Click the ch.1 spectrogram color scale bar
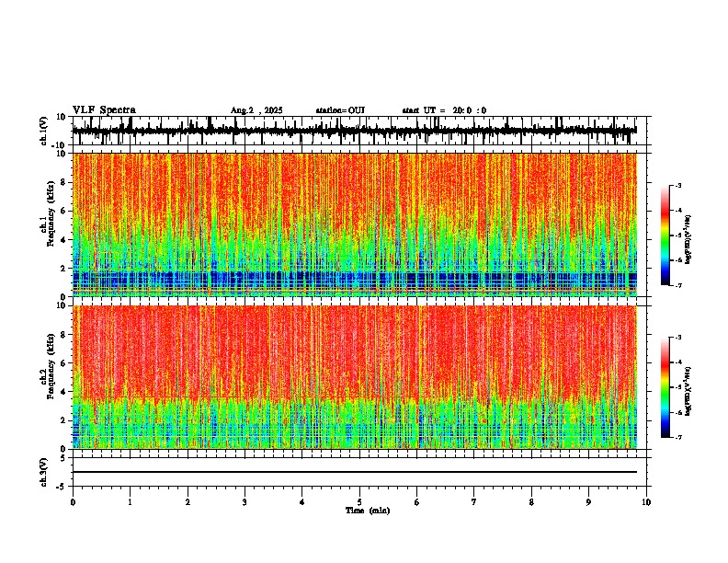 coord(665,236)
